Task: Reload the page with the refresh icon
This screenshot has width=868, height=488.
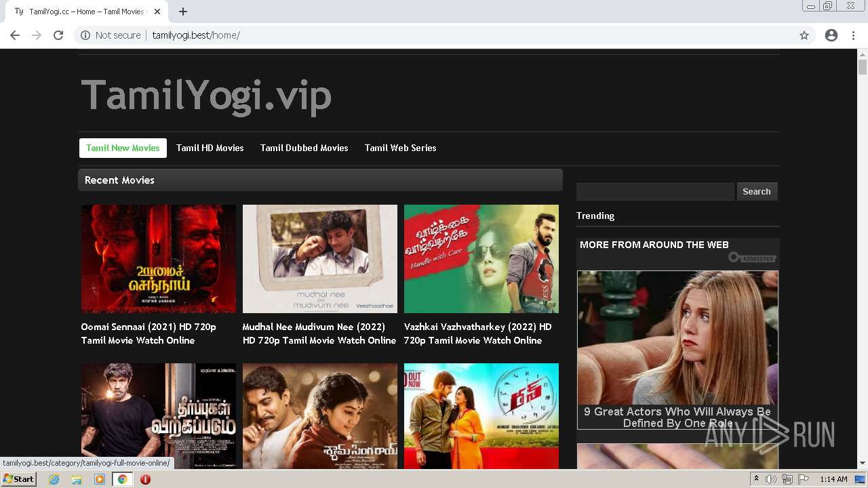Action: [x=58, y=35]
